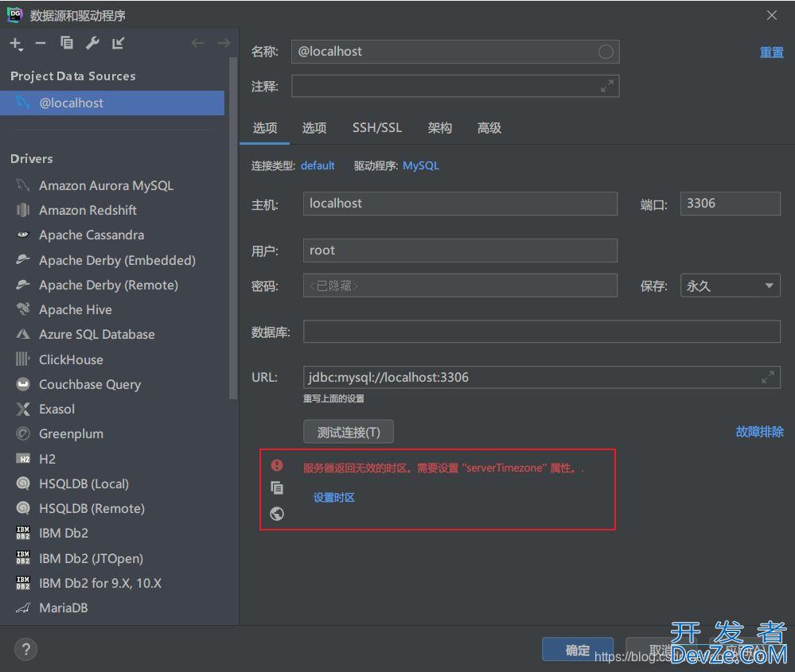Select Amazon Redshift driver

[x=114, y=210]
